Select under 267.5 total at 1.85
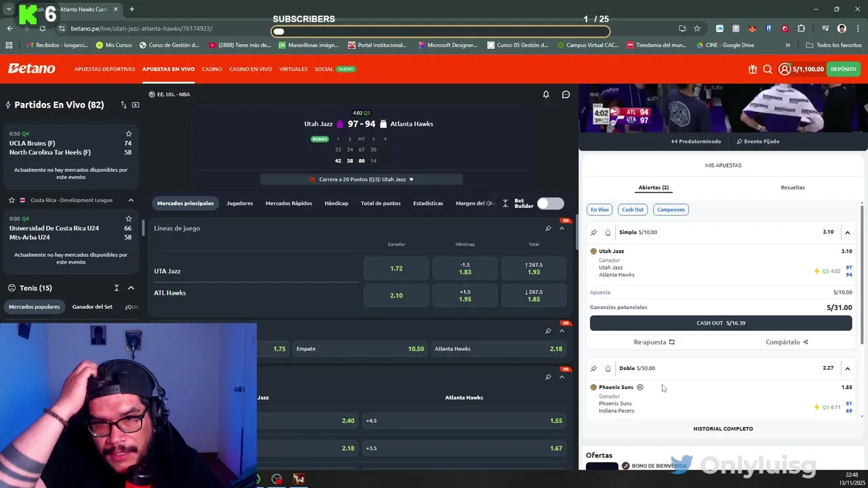This screenshot has height=488, width=868. (x=534, y=296)
